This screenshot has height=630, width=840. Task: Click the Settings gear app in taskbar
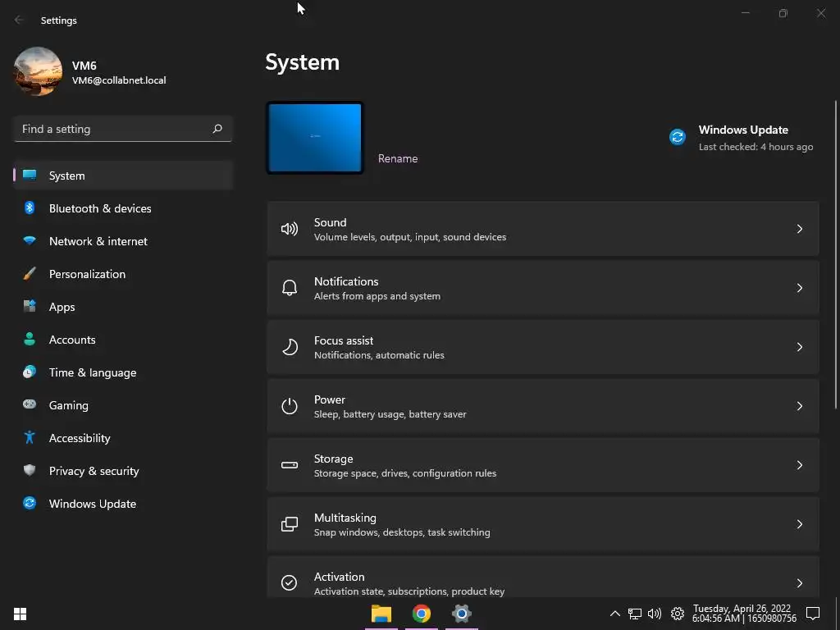pyautogui.click(x=461, y=614)
